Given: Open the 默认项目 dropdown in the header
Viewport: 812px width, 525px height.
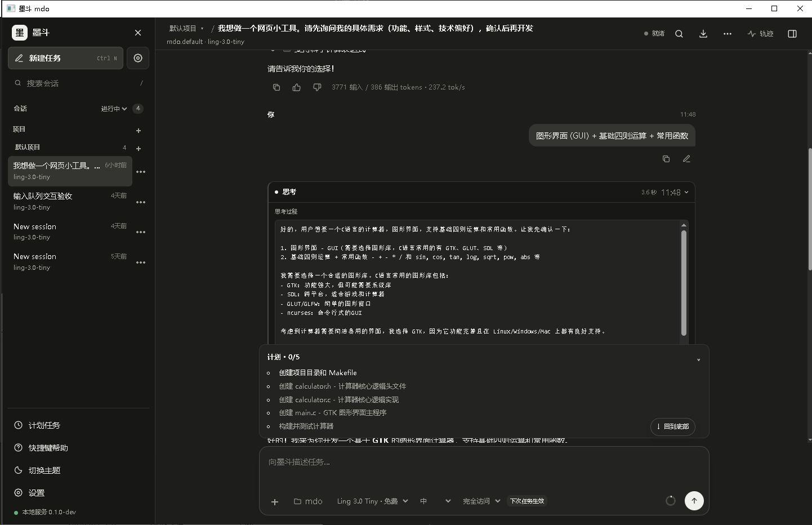Looking at the screenshot, I should coord(186,28).
